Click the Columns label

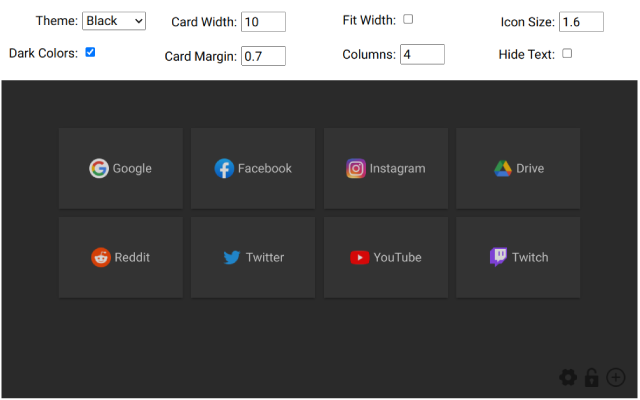[369, 54]
